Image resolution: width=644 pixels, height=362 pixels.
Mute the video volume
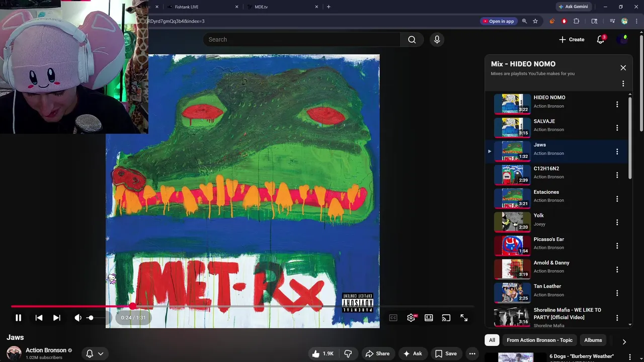[78, 318]
